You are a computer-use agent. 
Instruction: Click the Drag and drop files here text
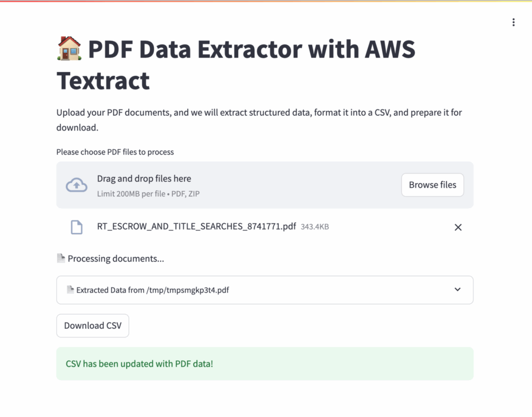pos(144,179)
